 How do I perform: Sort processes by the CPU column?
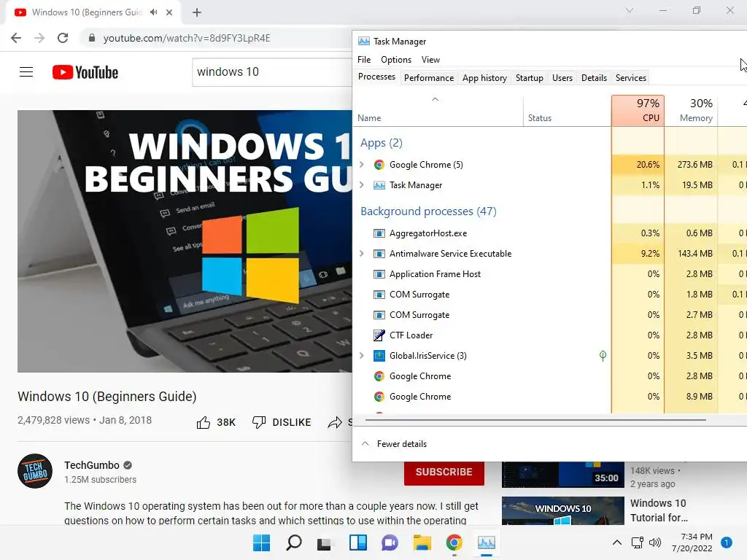pyautogui.click(x=638, y=111)
